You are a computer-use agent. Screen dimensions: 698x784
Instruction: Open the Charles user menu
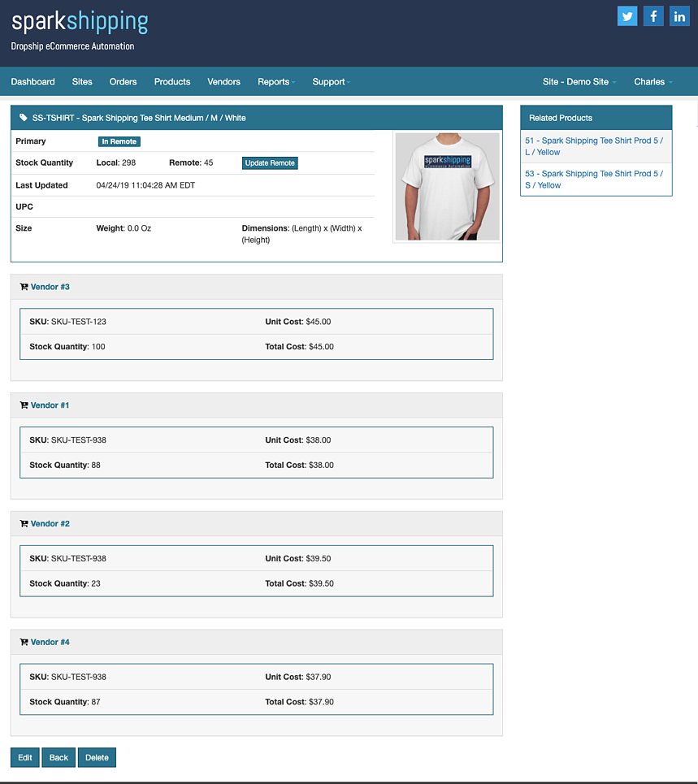[652, 82]
